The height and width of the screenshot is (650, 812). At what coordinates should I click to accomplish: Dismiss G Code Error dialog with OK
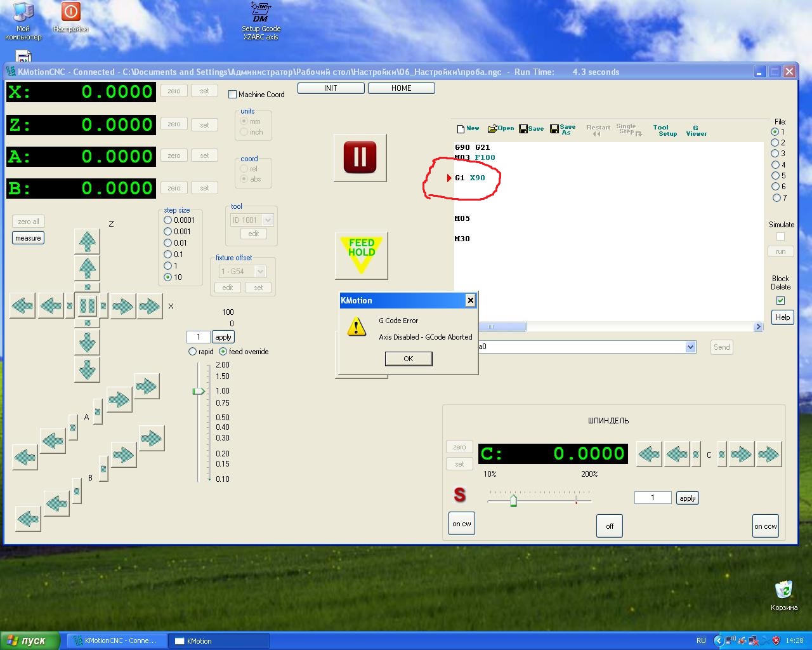coord(409,359)
